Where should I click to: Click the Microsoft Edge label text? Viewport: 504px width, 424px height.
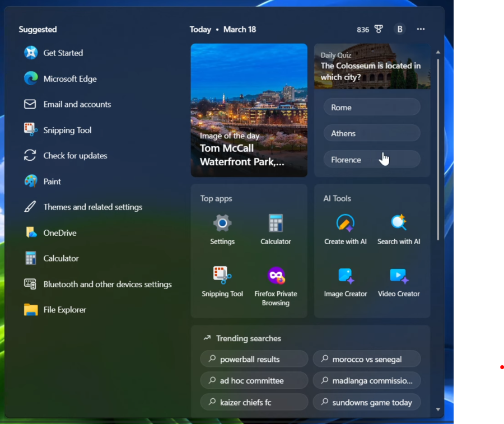[70, 79]
